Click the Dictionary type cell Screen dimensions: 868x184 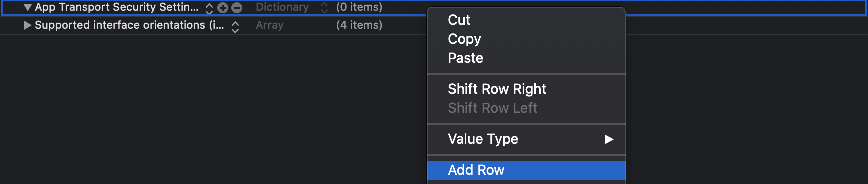click(282, 7)
